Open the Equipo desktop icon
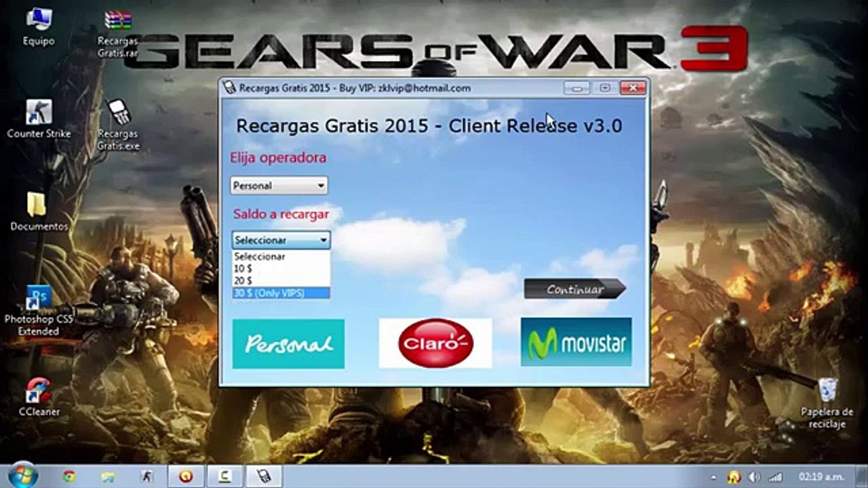 (39, 27)
